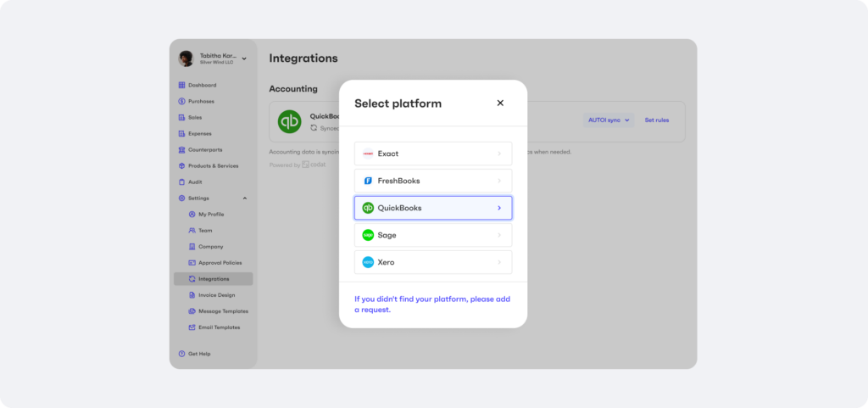Click the chevron on the Exact row
Image resolution: width=868 pixels, height=408 pixels.
[498, 154]
